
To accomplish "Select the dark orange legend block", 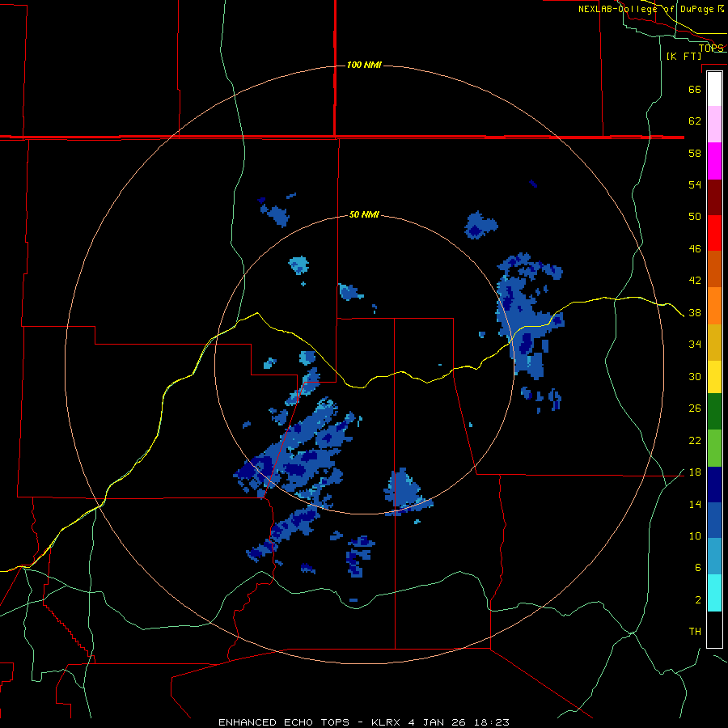I will coord(714,269).
